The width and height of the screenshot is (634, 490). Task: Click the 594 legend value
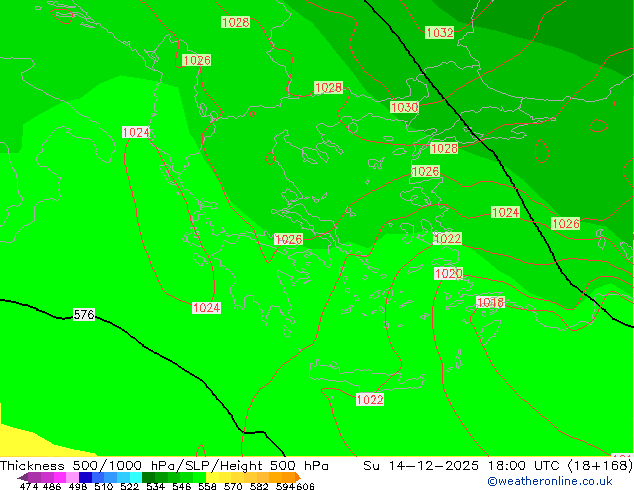click(x=285, y=486)
